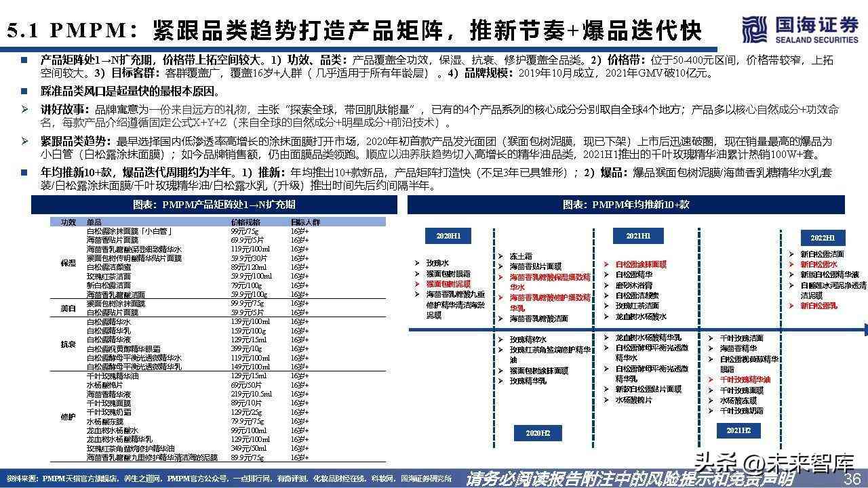The image size is (868, 488).
Task: Click the square bullet before 产品矩阵处1→N扩充期
Action: (x=24, y=60)
